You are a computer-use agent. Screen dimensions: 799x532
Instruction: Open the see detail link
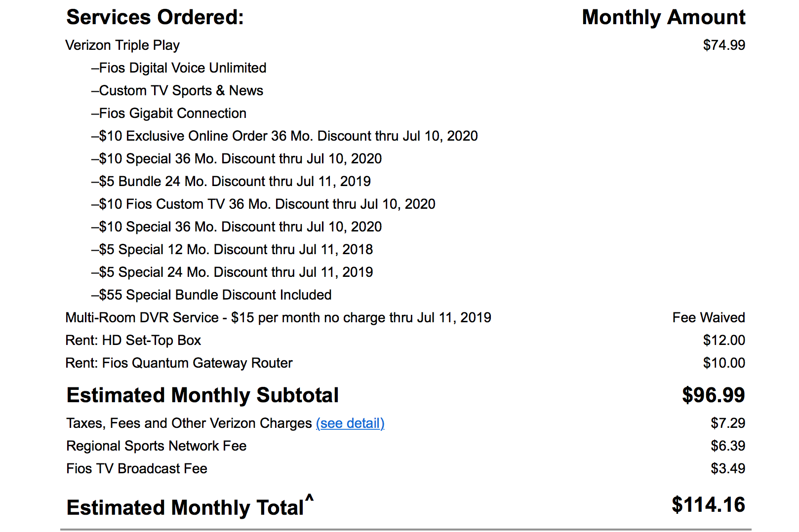click(350, 423)
